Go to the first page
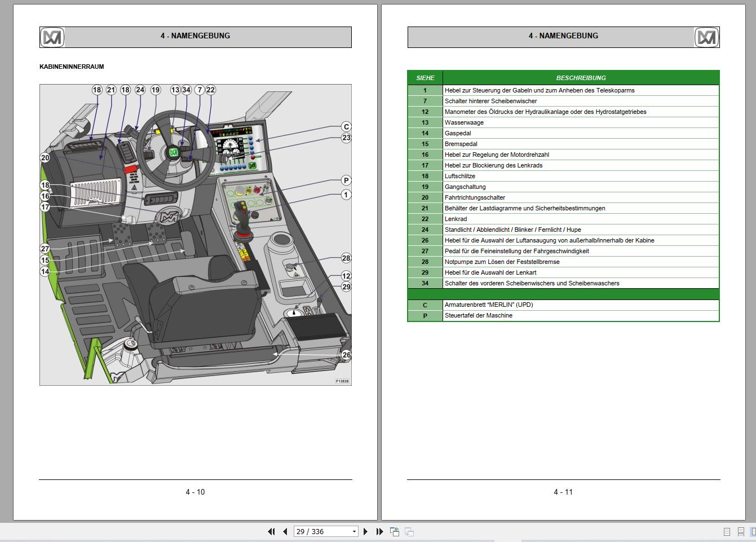Image resolution: width=756 pixels, height=542 pixels. pos(271,531)
